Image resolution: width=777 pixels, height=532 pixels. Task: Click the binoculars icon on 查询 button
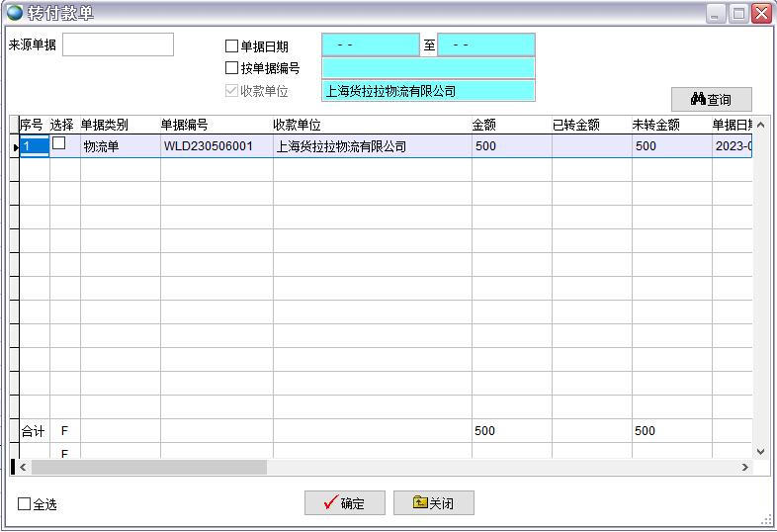pos(698,100)
